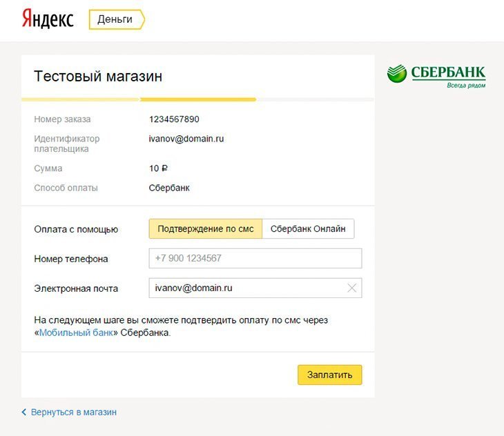
Task: Click the Всегда рядом slogan text
Action: [466, 85]
